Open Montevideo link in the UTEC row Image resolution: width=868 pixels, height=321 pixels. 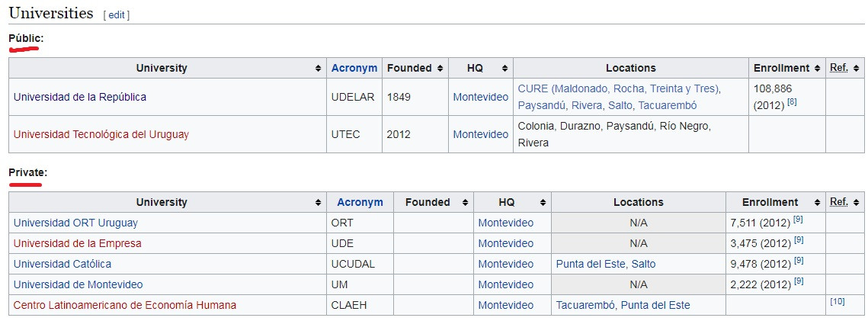480,134
